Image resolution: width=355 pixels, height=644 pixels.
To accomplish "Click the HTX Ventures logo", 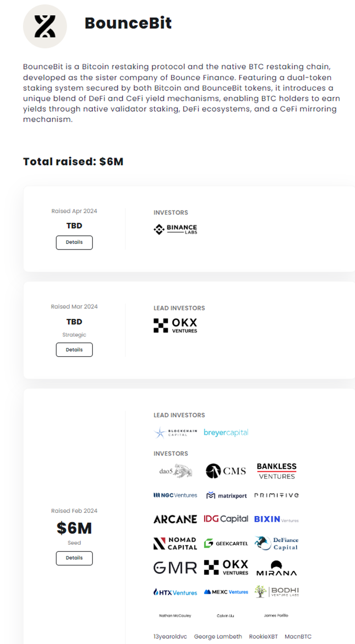I will [x=175, y=592].
